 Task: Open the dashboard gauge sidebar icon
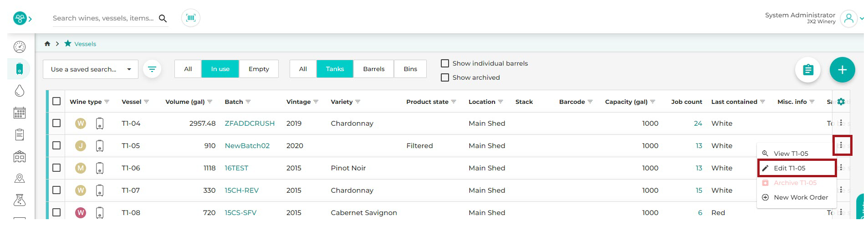point(20,47)
